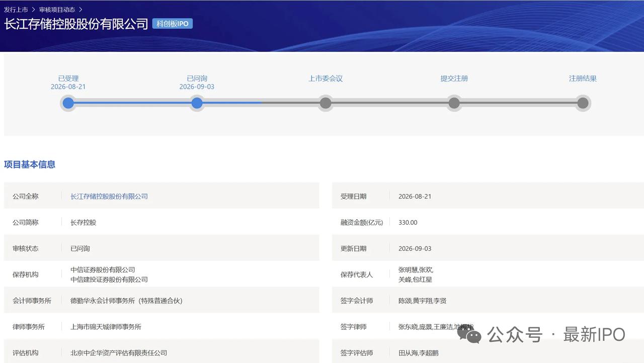Click the 科创板IPO badge
Viewport: 644px width, 363px height.
point(173,24)
